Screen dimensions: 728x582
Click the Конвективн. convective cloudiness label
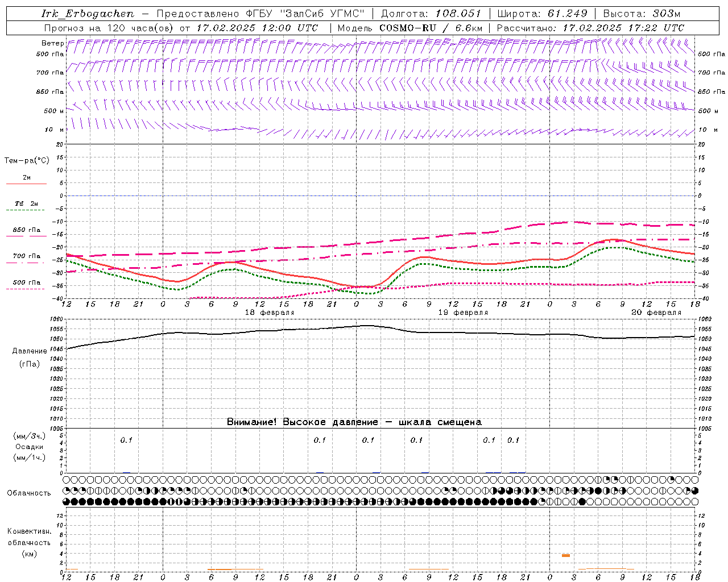29,531
